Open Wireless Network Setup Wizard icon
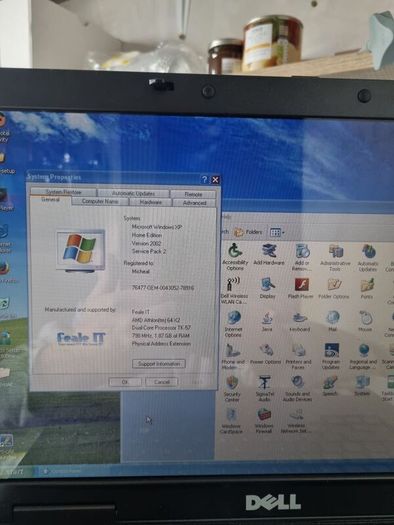Viewport: 394px width, 525px height. 297,421
